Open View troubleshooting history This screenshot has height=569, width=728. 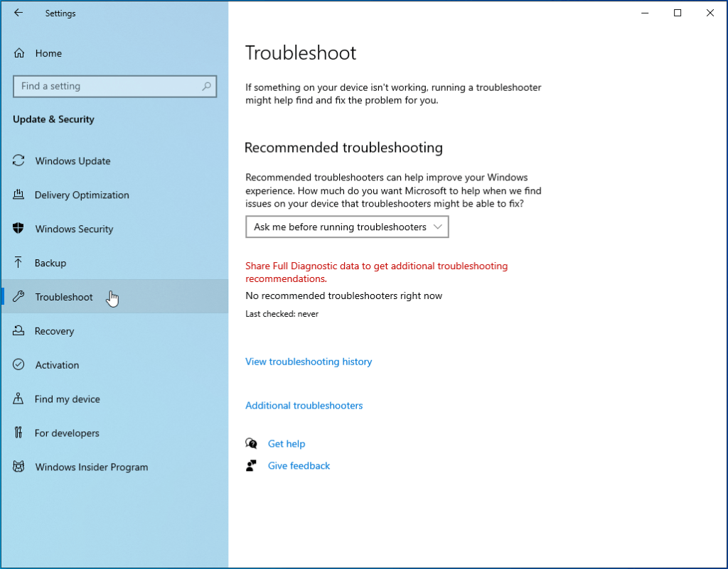[308, 362]
